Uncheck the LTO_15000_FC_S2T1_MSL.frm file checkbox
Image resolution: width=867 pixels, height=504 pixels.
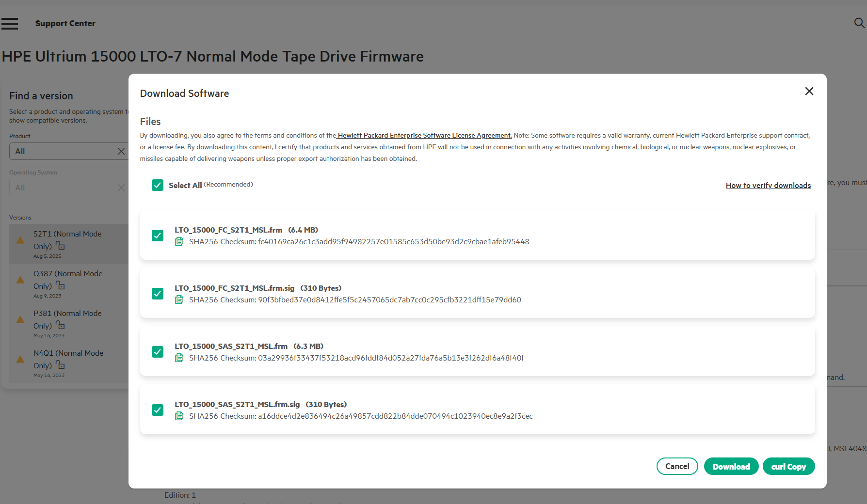(158, 236)
